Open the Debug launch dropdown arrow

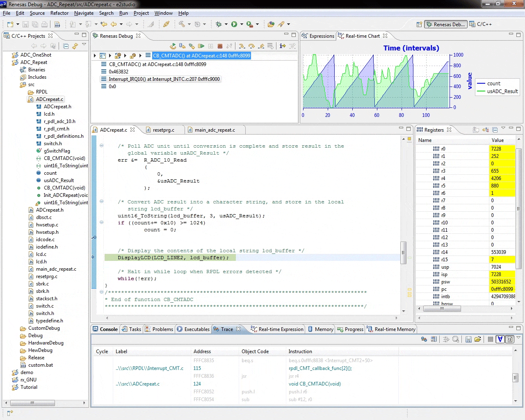pos(226,24)
